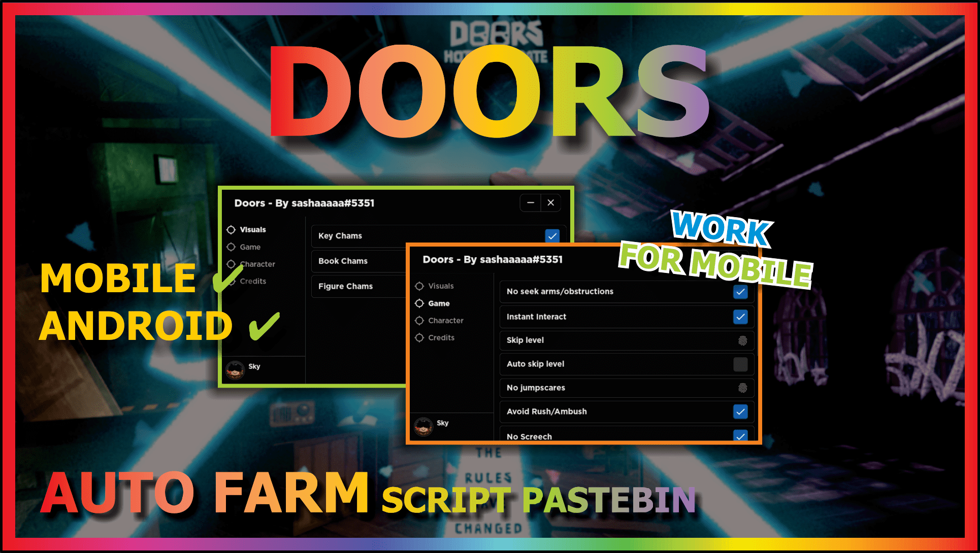Click minimize button on outer panel
This screenshot has width=980, height=553.
[531, 202]
